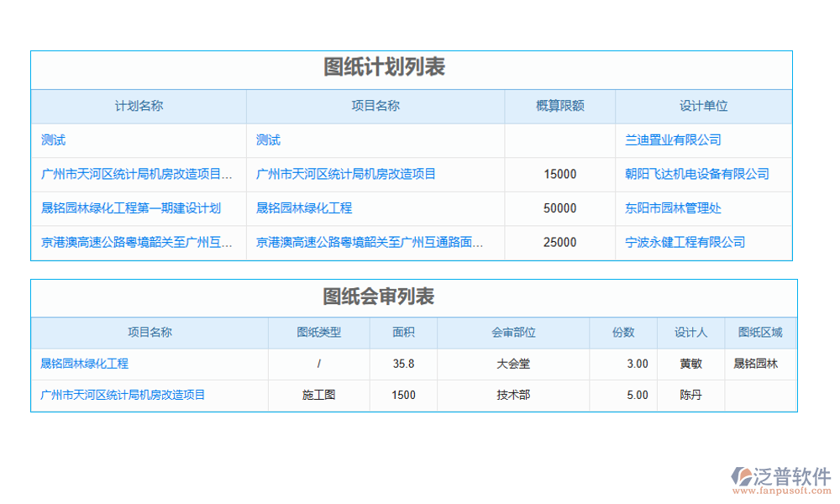Image resolution: width=840 pixels, height=504 pixels.
Task: Click the 计划名称 column header
Action: pos(139,106)
